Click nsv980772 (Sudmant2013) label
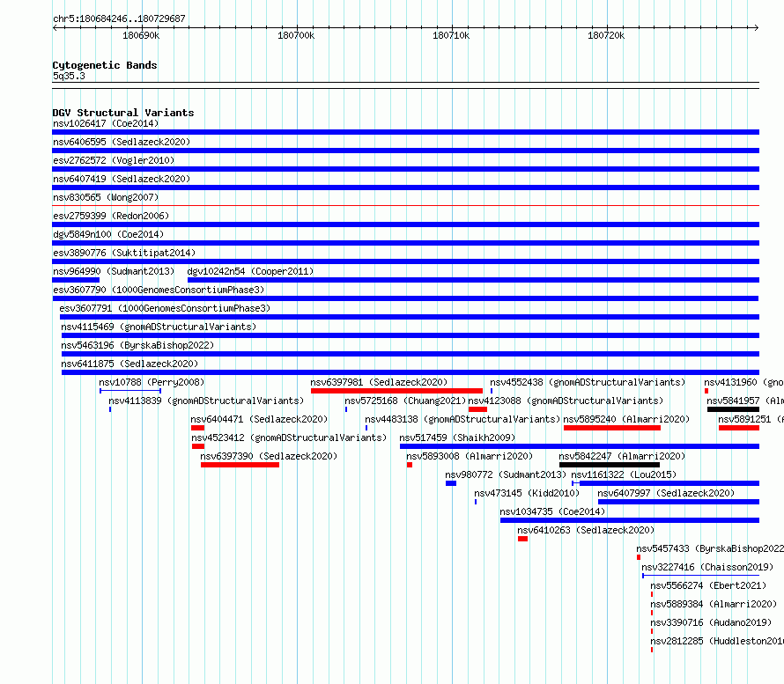 (x=506, y=474)
